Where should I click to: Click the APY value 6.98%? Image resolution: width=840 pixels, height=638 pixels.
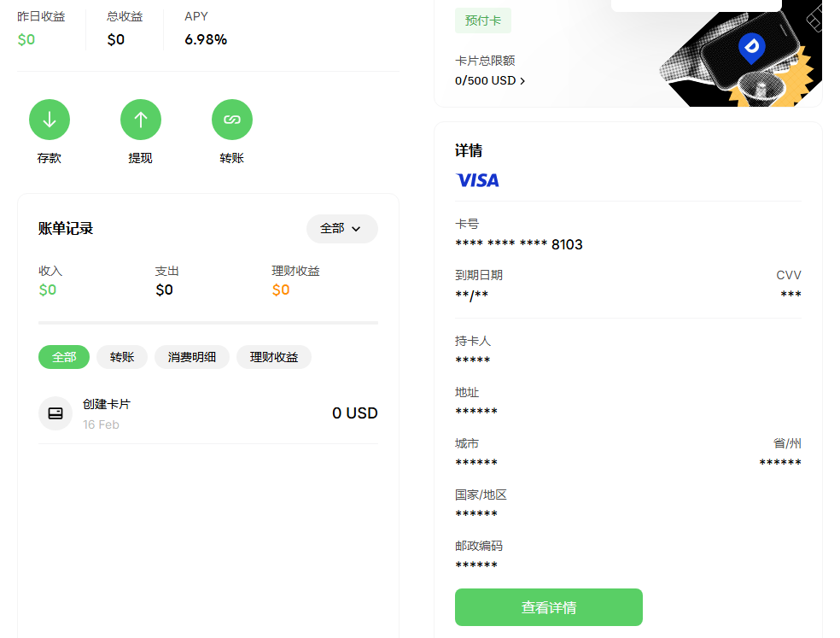point(206,39)
